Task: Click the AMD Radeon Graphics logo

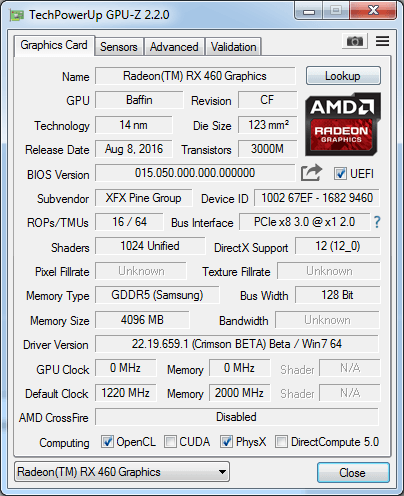Action: click(x=343, y=124)
